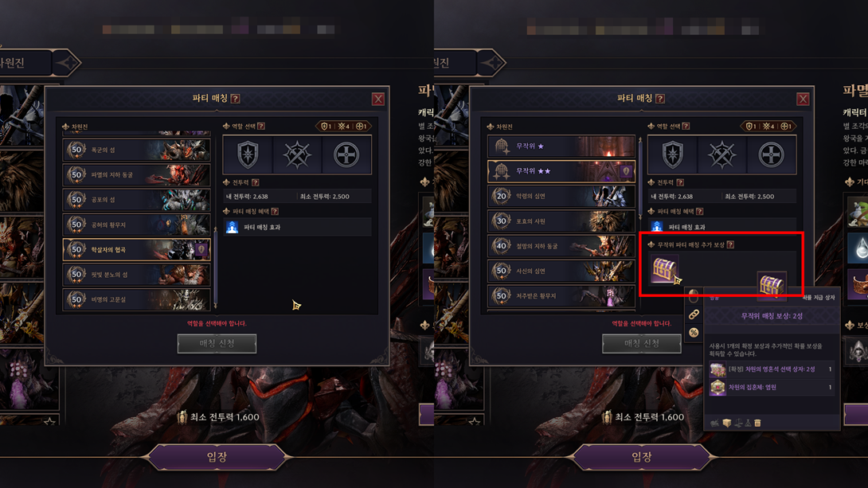Click the help icon beside the left 파티 매칭 title
The image size is (868, 488).
point(235,99)
